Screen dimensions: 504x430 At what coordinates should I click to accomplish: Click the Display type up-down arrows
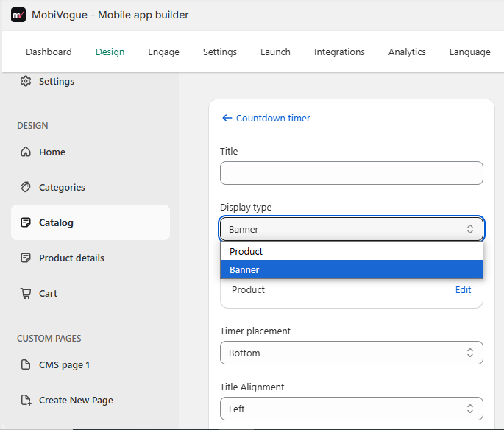(470, 229)
